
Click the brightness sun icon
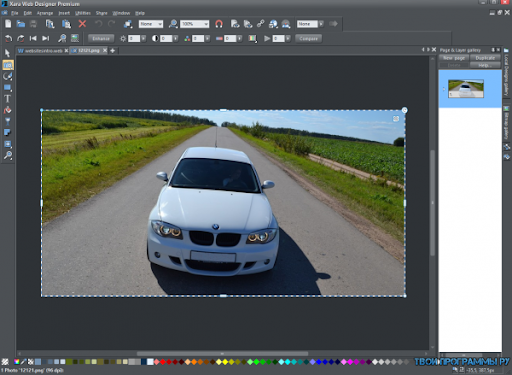coord(123,39)
